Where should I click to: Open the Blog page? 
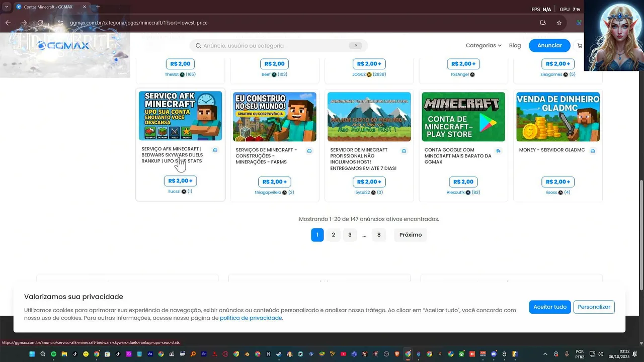coord(515,46)
